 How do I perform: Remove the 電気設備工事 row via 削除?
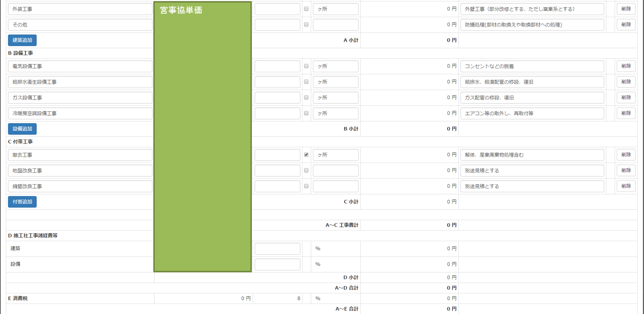(x=626, y=66)
